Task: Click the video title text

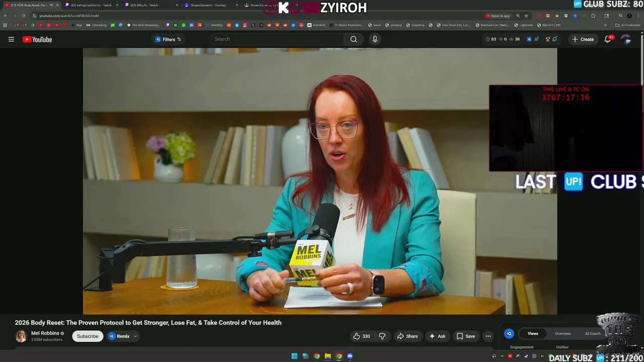Action: (x=148, y=323)
